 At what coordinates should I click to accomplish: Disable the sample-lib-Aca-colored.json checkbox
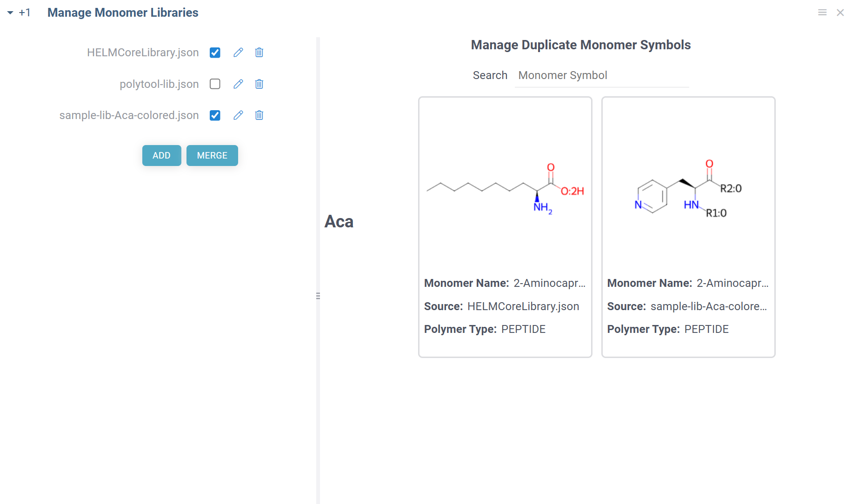[x=215, y=115]
